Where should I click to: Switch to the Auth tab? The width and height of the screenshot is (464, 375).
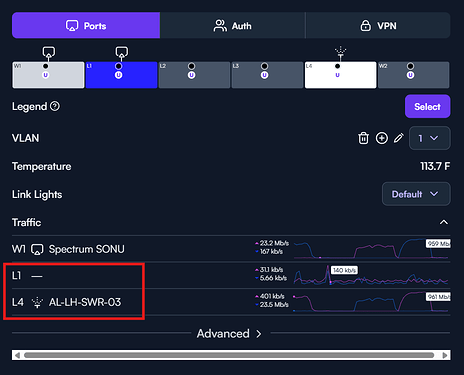[232, 26]
